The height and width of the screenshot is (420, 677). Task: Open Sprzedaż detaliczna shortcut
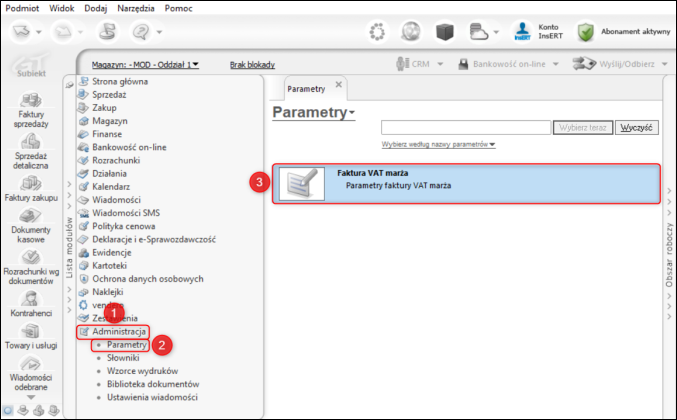[x=31, y=151]
